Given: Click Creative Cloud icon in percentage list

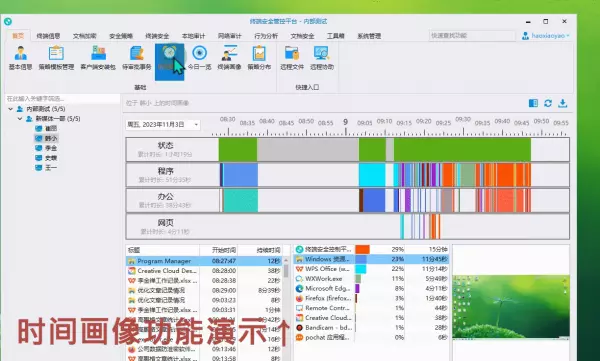Looking at the screenshot, I should [x=299, y=318].
